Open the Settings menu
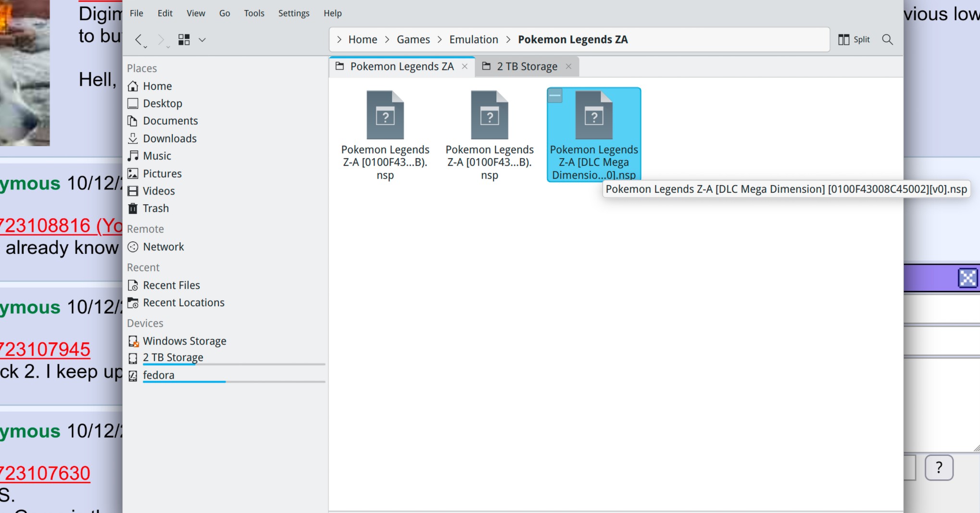The height and width of the screenshot is (513, 980). pyautogui.click(x=294, y=13)
